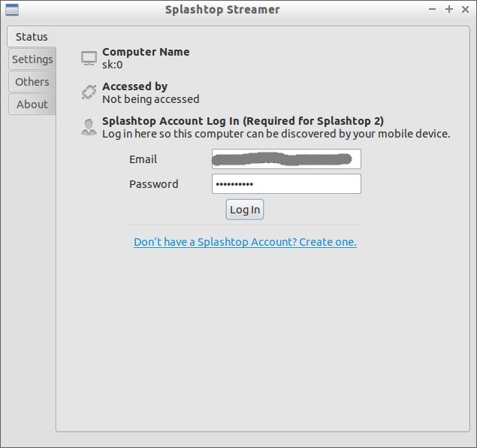Minimize the Splashtop Streamer window
The height and width of the screenshot is (448, 477).
point(432,9)
